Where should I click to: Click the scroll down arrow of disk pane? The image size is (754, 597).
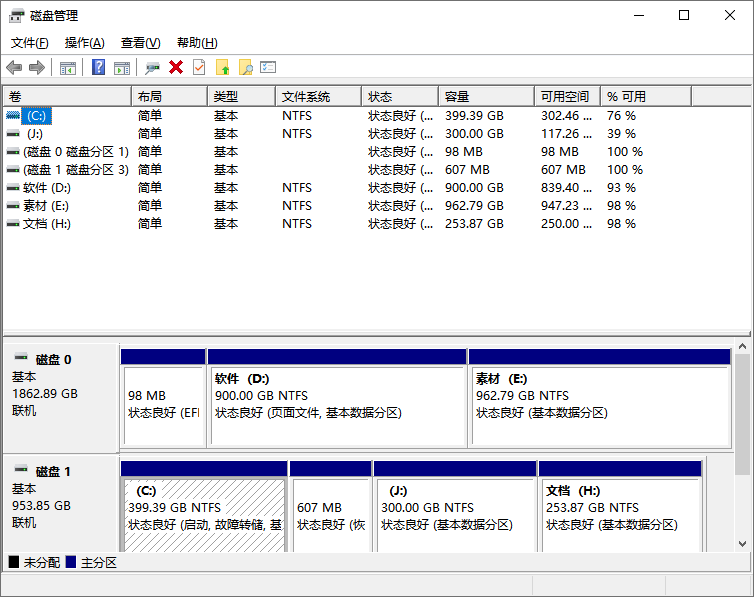(742, 544)
